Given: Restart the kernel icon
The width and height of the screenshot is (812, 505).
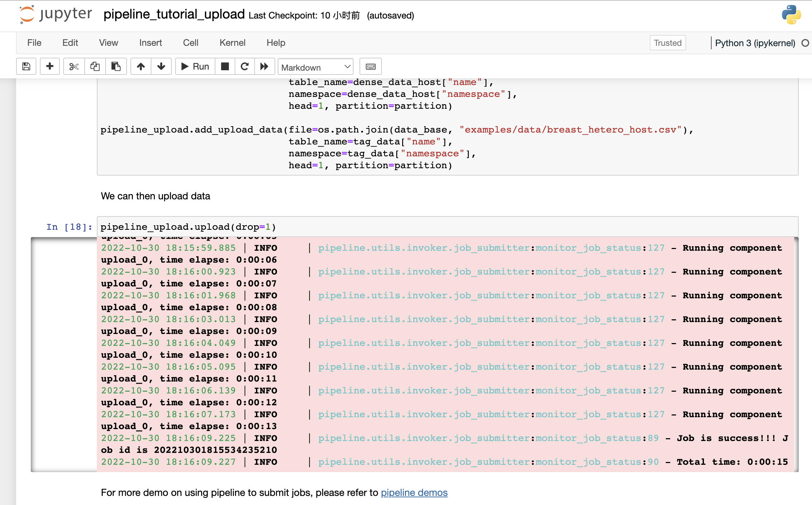Looking at the screenshot, I should point(244,66).
